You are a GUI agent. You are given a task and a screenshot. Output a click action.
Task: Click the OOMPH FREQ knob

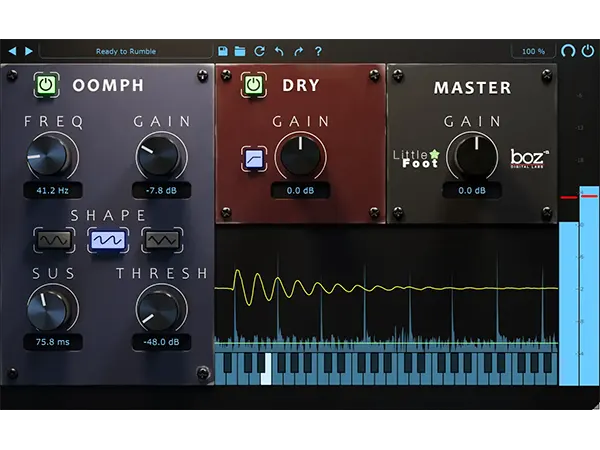pyautogui.click(x=52, y=155)
